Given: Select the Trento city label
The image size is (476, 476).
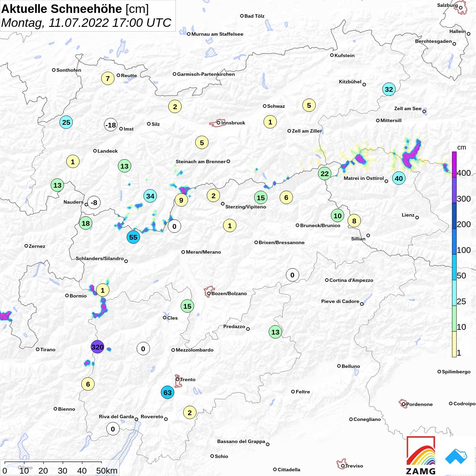Looking at the screenshot, I should pos(188,379).
